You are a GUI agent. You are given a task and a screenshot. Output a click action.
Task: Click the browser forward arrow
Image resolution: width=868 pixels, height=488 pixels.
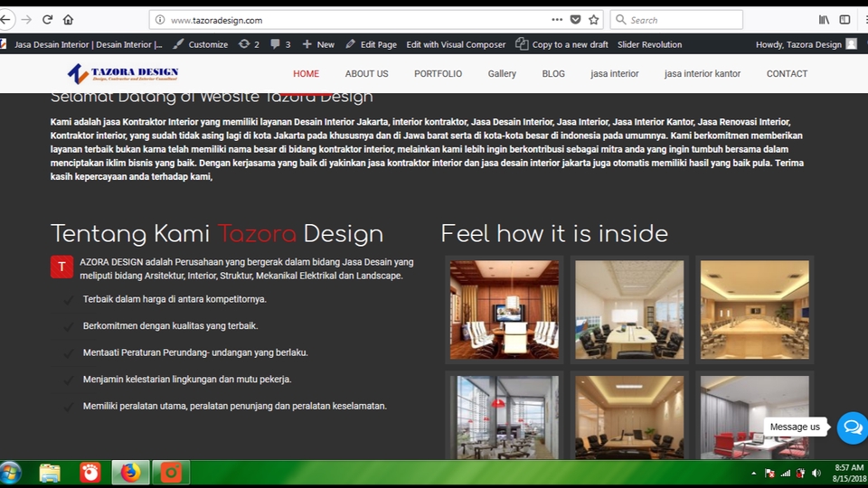[x=26, y=20]
